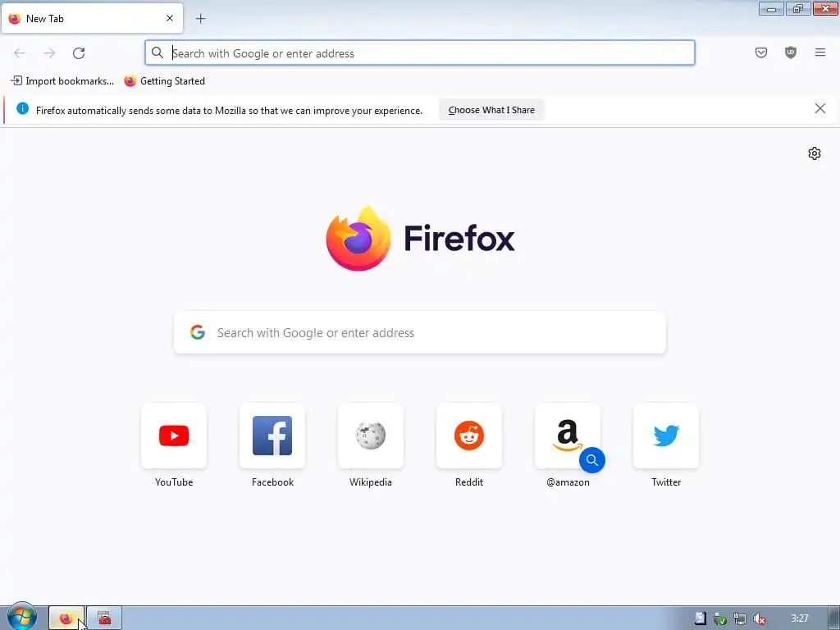Viewport: 840px width, 630px height.
Task: Open the Save to Pocket icon
Action: click(x=760, y=52)
